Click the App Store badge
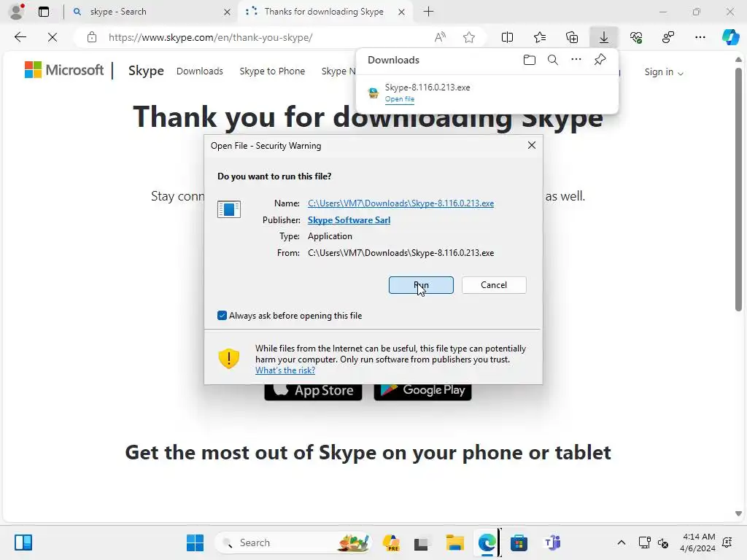 click(x=313, y=391)
